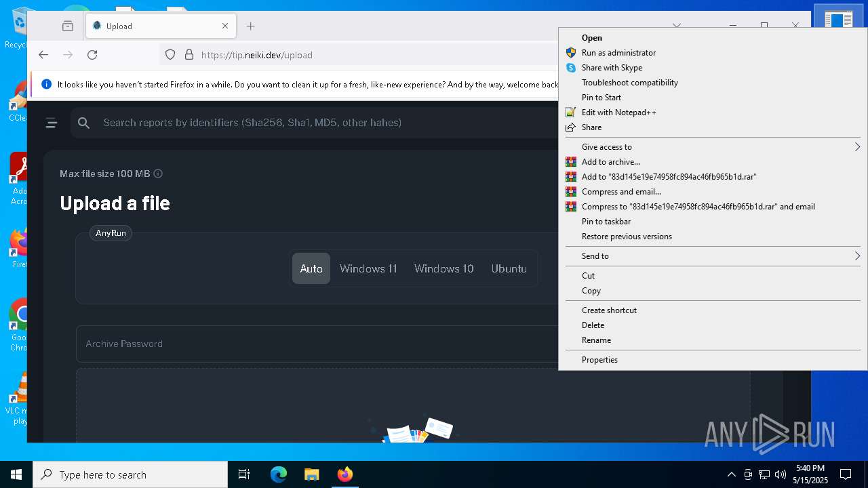Open a new Firefox tab

click(x=251, y=26)
